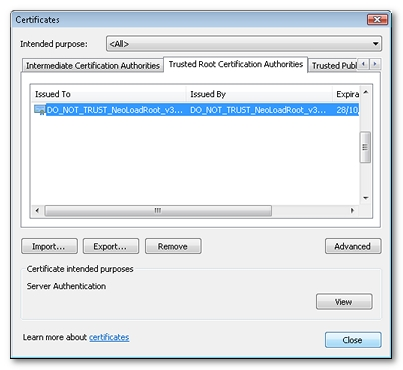Click the Import... button
This screenshot has width=403, height=370.
coord(49,246)
